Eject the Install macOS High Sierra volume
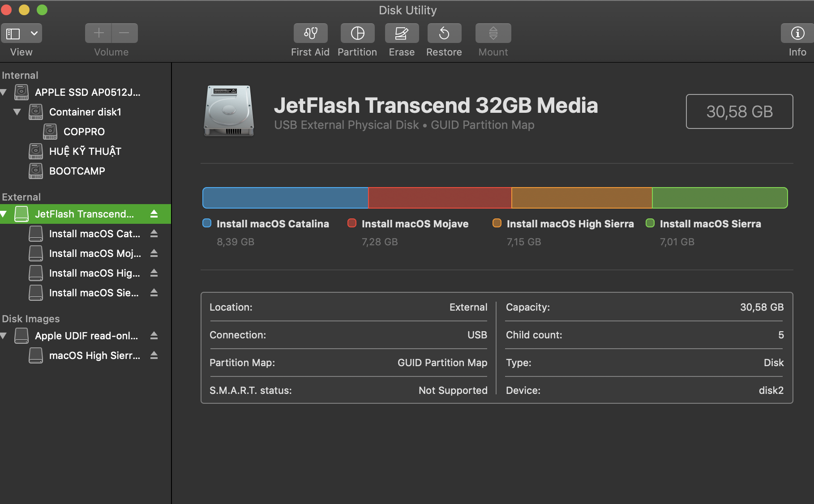The width and height of the screenshot is (814, 504). pos(154,273)
